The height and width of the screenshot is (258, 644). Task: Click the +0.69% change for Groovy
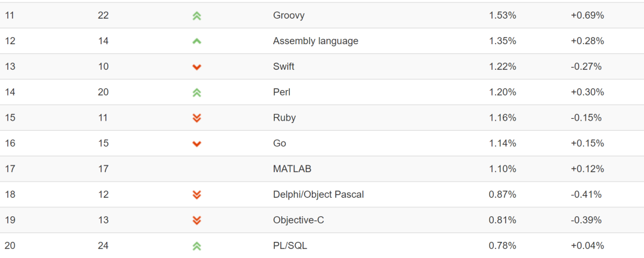587,16
